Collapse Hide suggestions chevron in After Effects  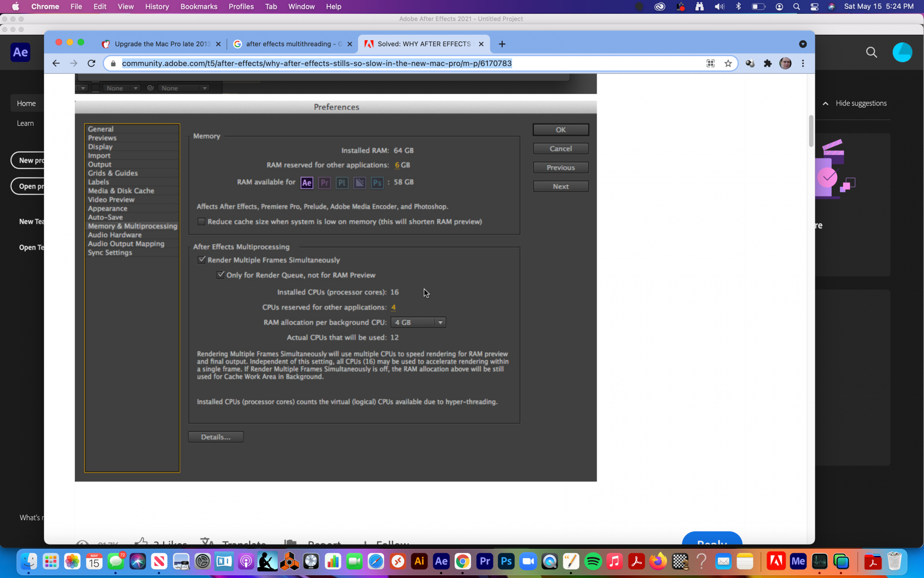tap(826, 103)
